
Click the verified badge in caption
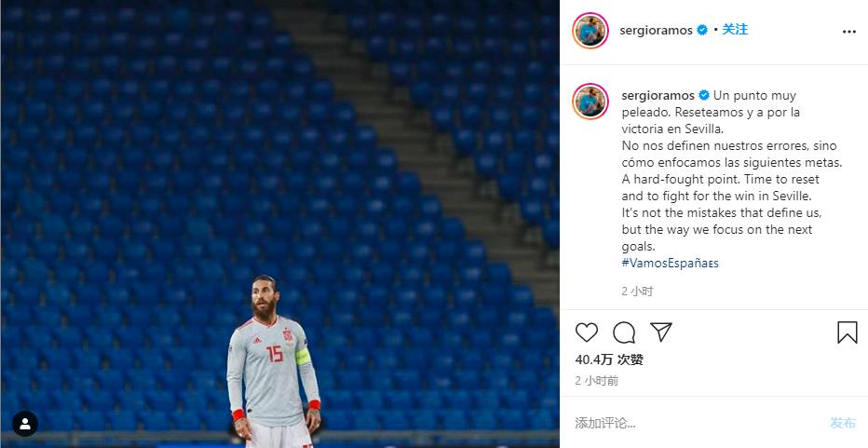703,95
